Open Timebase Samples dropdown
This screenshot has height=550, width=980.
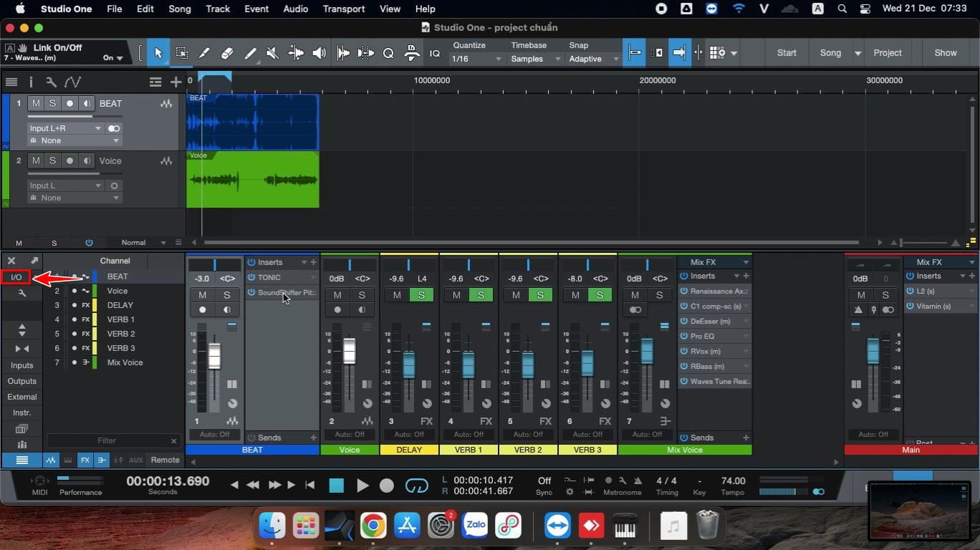534,59
